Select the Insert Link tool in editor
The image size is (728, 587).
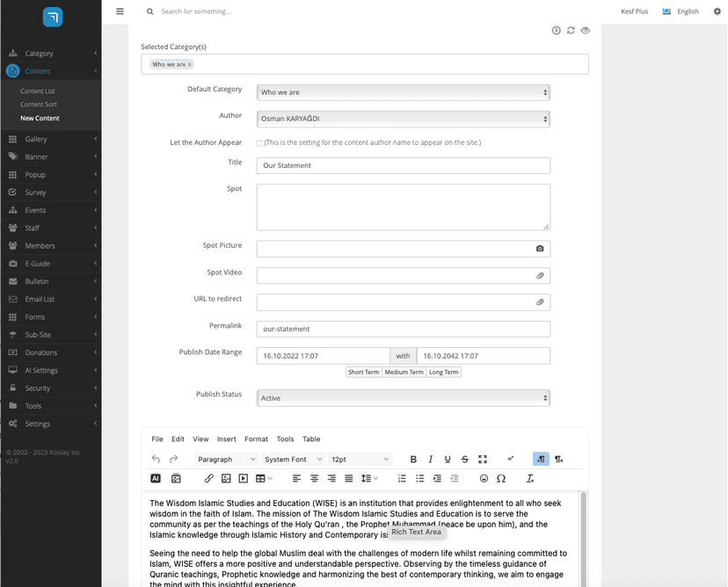(209, 478)
